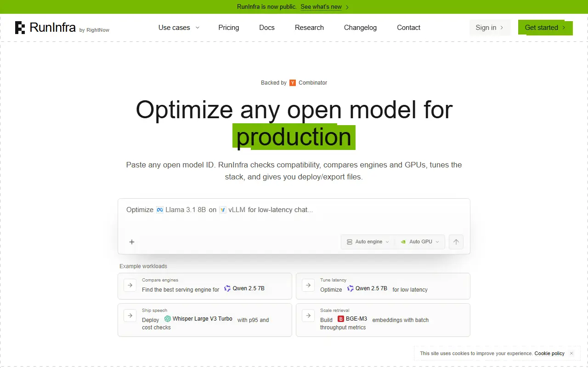This screenshot has height=368, width=588.
Task: Click the server icon next to Auto engine
Action: (350, 242)
